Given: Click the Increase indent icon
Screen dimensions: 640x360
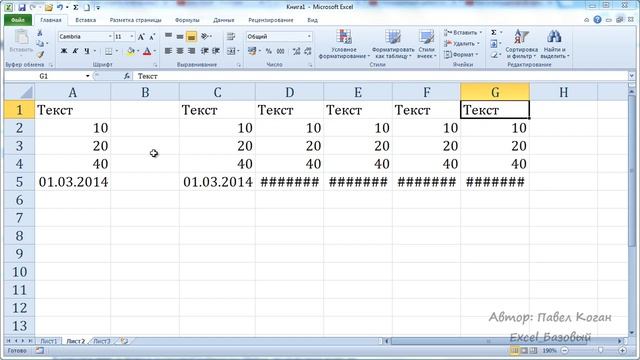Looking at the screenshot, I should pos(216,51).
